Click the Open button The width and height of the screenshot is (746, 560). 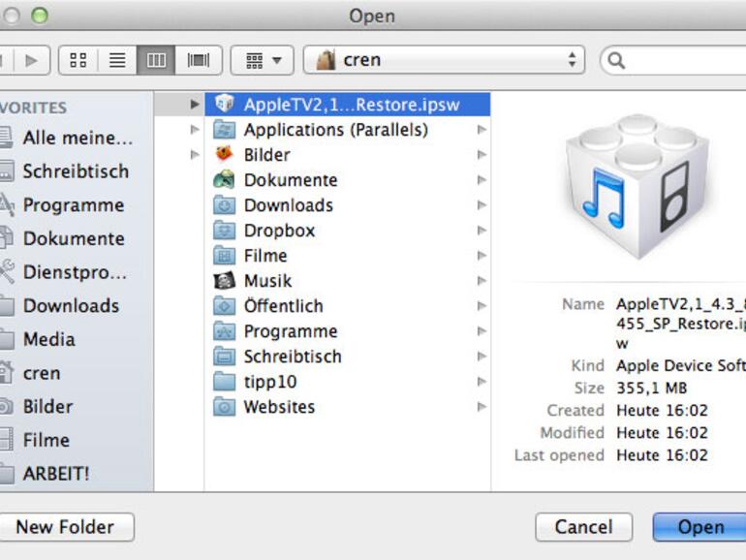tap(700, 527)
